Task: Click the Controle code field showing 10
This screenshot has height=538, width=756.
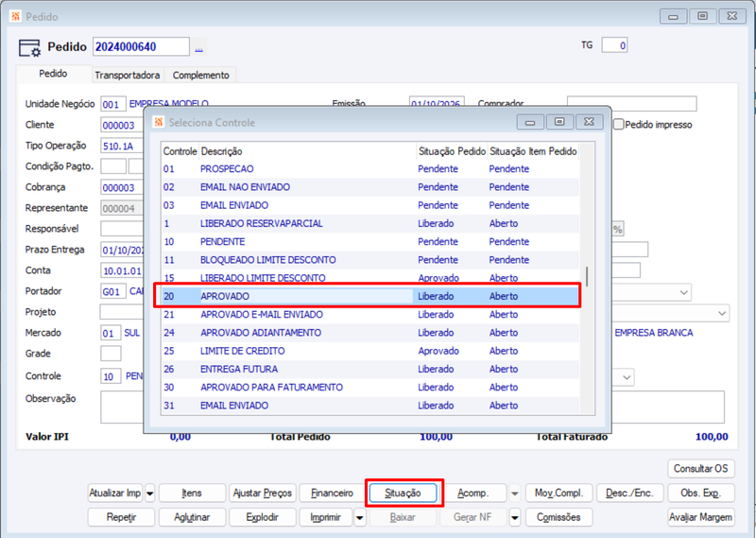Action: click(x=111, y=376)
